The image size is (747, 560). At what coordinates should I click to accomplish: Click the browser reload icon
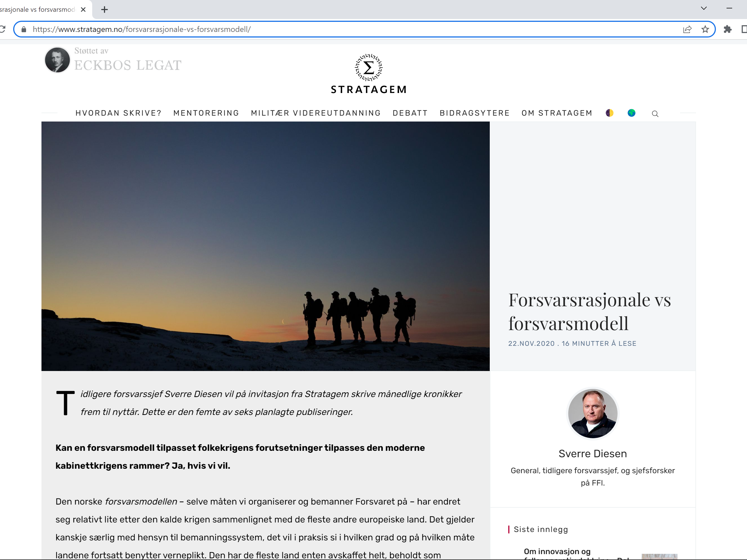click(x=2, y=29)
